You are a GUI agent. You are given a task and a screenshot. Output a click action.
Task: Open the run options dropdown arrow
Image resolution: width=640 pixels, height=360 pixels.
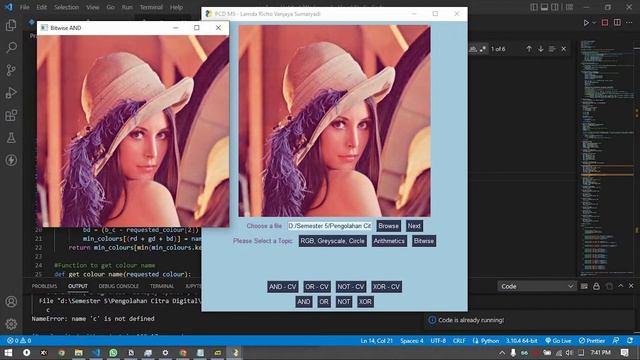594,23
